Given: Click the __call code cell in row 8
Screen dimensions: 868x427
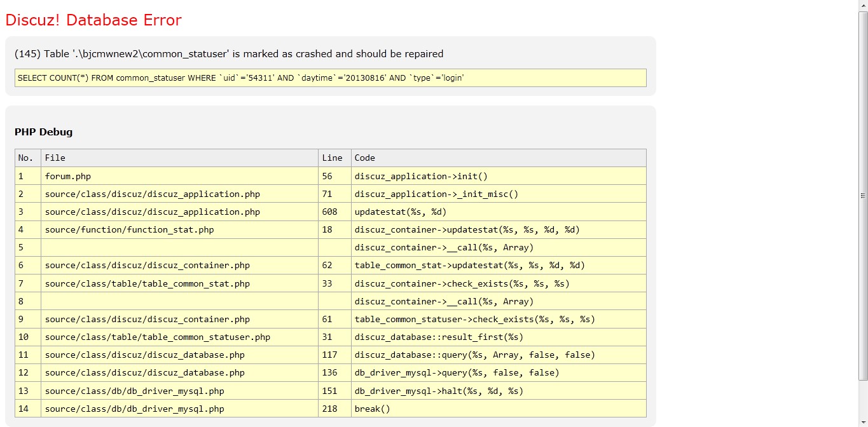Looking at the screenshot, I should (499, 301).
